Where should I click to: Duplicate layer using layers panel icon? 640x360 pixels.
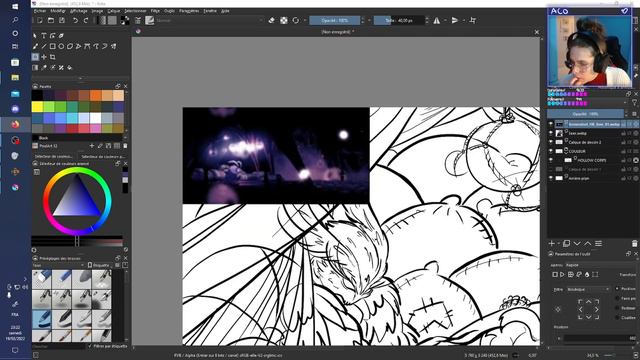[x=566, y=244]
